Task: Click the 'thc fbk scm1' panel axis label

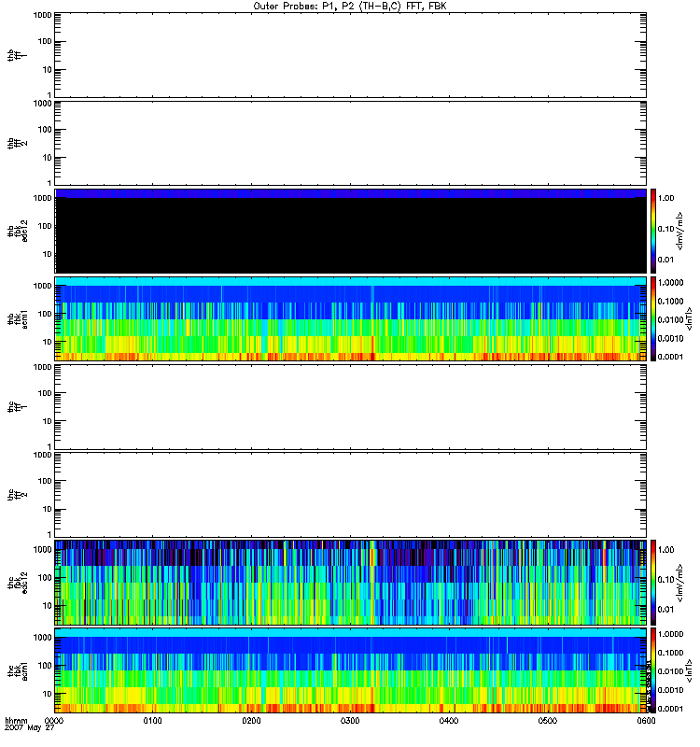Action: pyautogui.click(x=17, y=670)
